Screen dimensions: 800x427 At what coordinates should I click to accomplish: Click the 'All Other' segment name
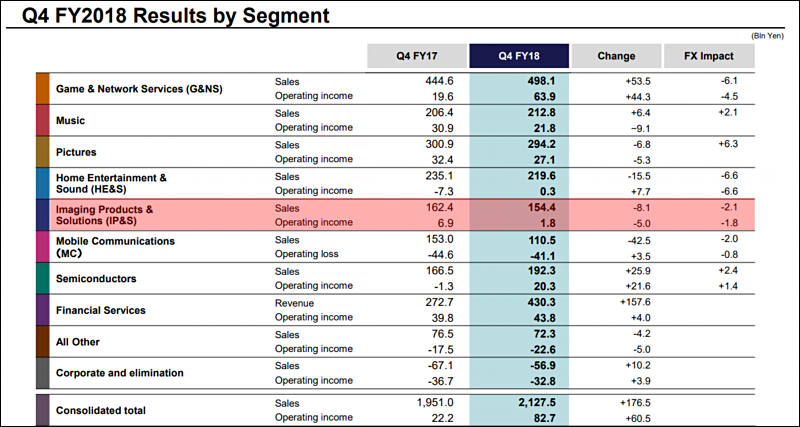[x=78, y=342]
